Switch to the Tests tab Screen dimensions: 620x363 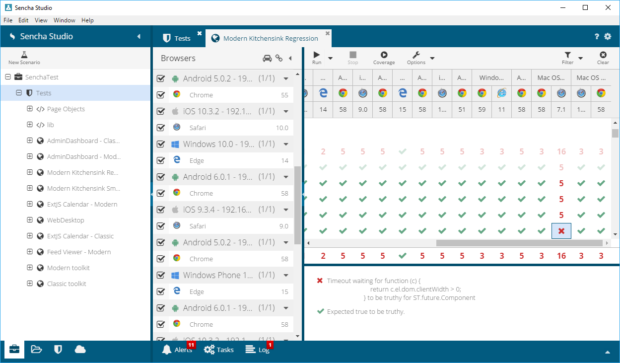pyautogui.click(x=177, y=38)
